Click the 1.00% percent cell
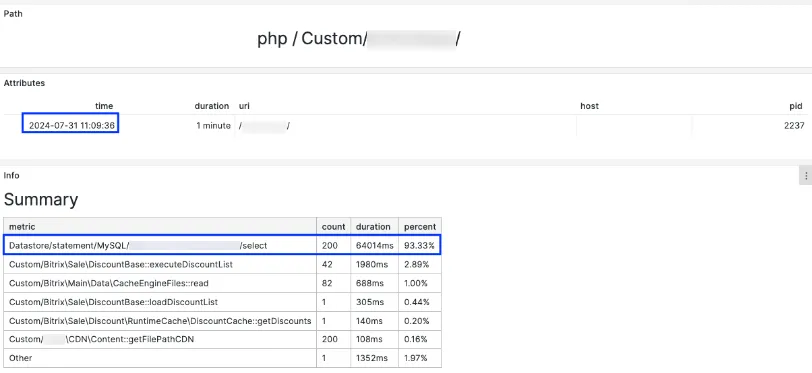This screenshot has height=373, width=812. 420,283
